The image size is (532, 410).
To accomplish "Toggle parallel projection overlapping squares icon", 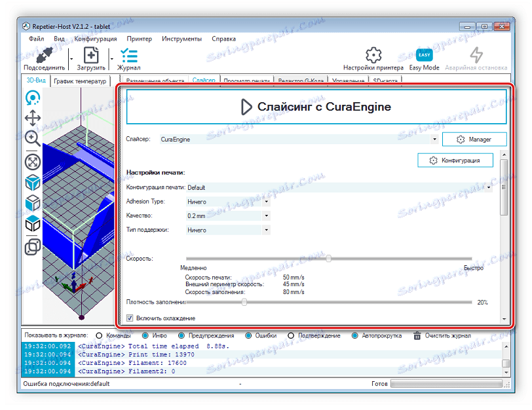I will 33,247.
